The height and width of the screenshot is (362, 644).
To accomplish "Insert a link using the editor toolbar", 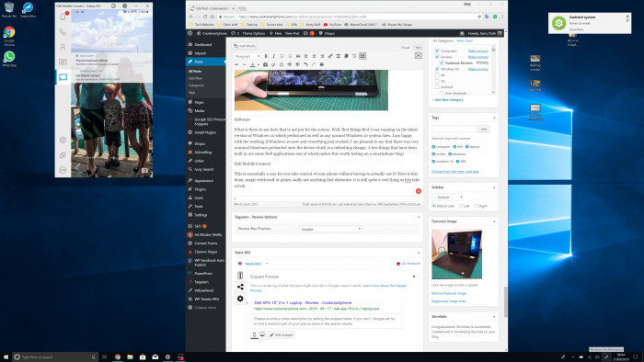I will pos(330,56).
